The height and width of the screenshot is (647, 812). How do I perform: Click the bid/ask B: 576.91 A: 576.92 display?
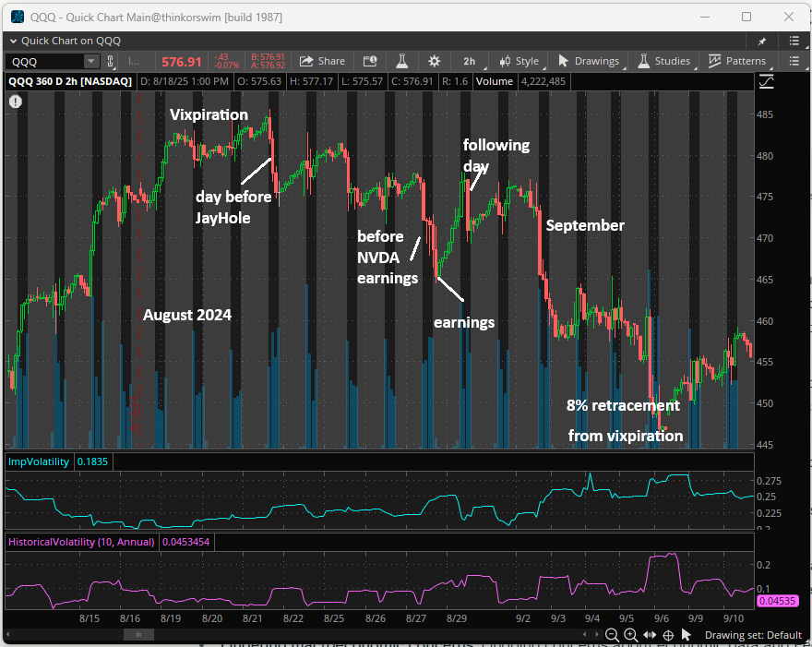tap(268, 61)
